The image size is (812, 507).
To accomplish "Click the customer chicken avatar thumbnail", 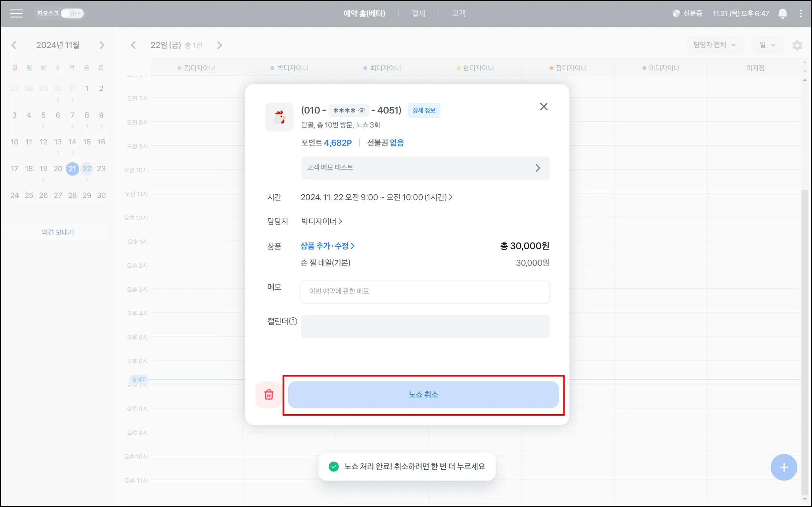I will tap(279, 117).
